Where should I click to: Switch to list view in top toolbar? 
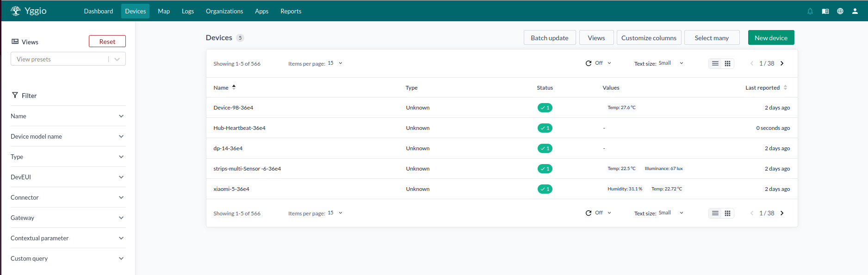(715, 63)
